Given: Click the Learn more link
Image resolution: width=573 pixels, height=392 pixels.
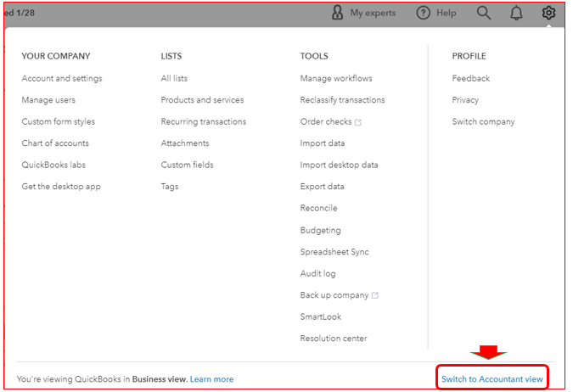Looking at the screenshot, I should click(x=211, y=379).
